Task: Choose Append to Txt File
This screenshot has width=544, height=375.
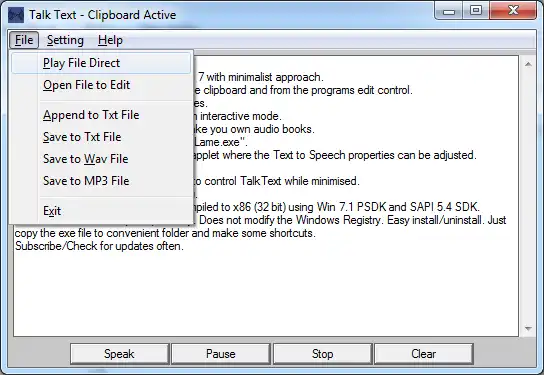Action: [101, 115]
